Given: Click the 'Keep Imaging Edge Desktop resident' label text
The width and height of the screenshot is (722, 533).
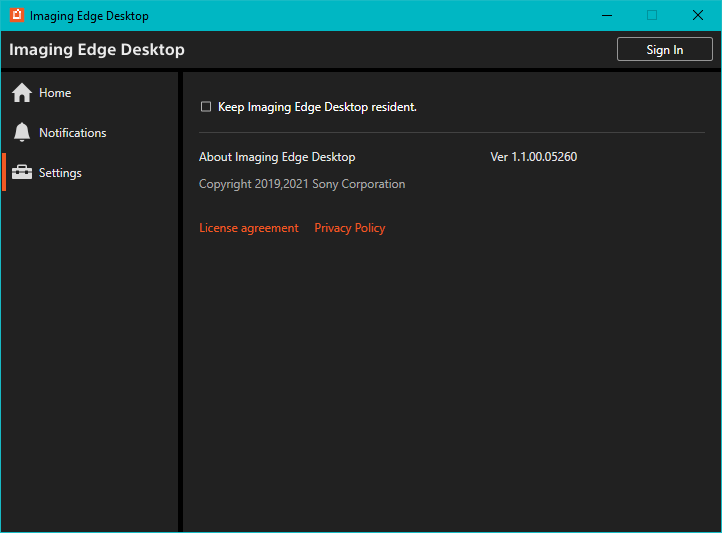Looking at the screenshot, I should click(x=317, y=107).
